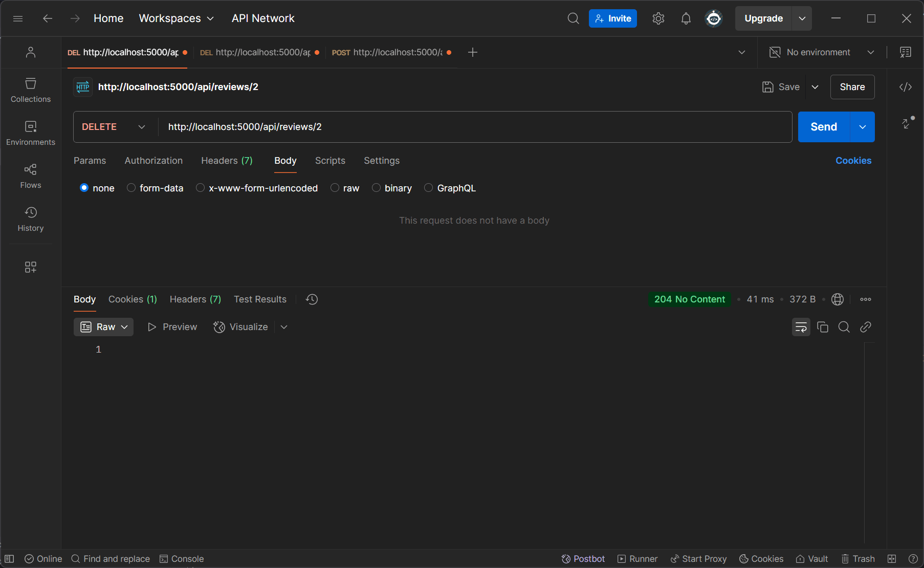Open the Send options dropdown arrow
924x568 pixels.
863,127
